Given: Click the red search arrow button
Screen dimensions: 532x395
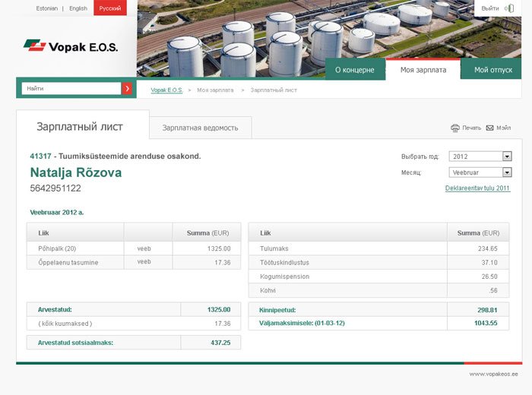Looking at the screenshot, I should coord(127,89).
